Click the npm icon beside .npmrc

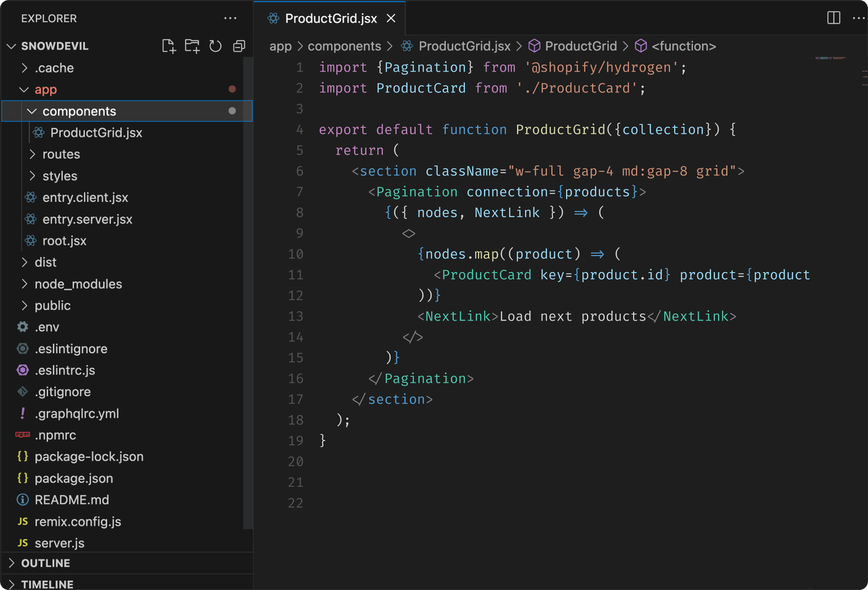coord(23,435)
